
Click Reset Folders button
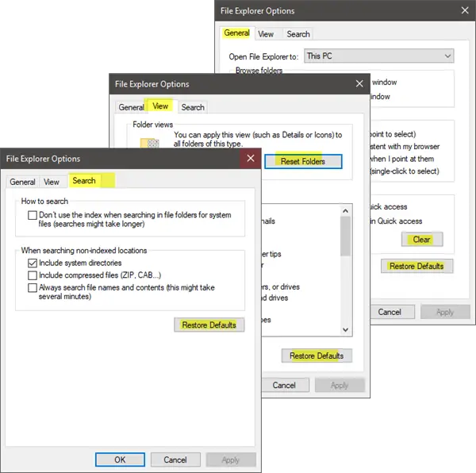(x=303, y=161)
